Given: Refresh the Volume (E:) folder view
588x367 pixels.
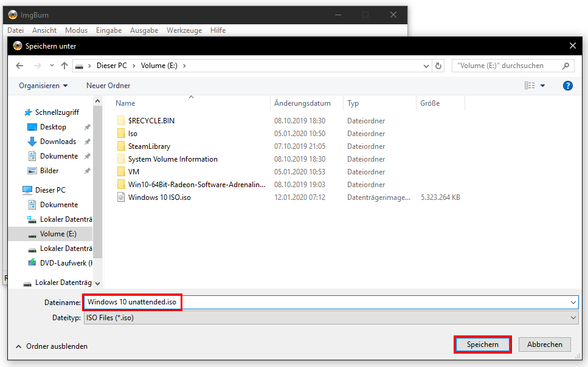Looking at the screenshot, I should tap(438, 66).
